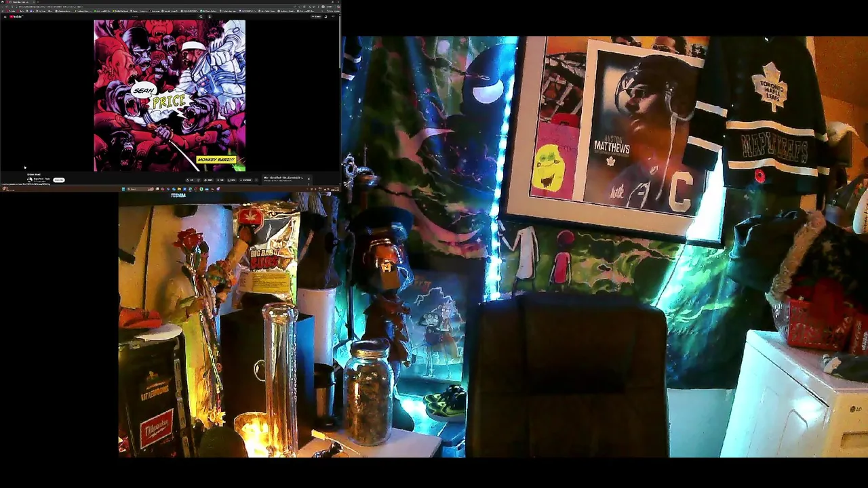Open the more actions ellipsis under video

(256, 180)
